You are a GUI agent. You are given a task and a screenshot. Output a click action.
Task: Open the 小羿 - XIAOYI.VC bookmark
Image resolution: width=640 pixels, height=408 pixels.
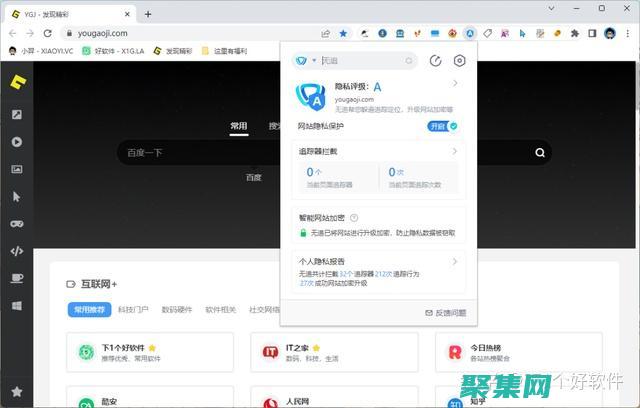click(41, 51)
